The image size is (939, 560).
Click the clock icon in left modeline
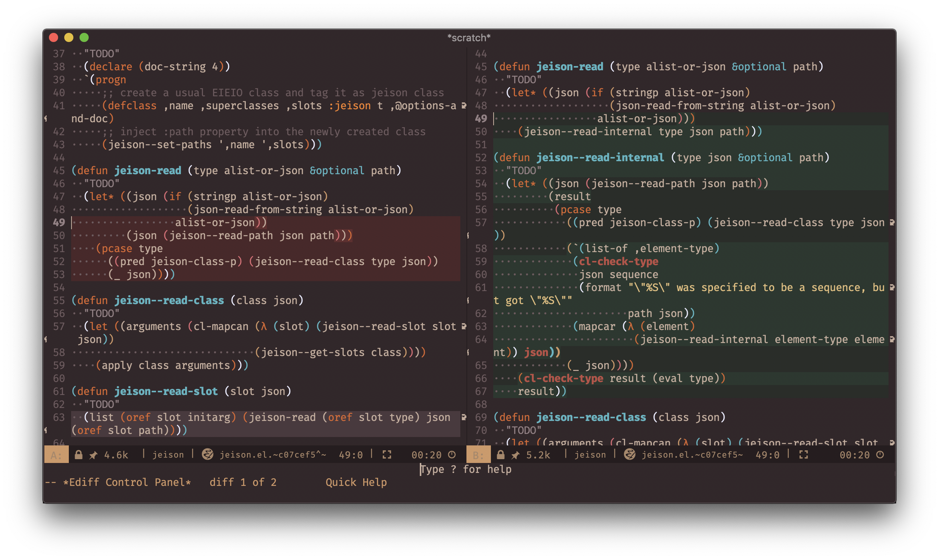coord(452,455)
